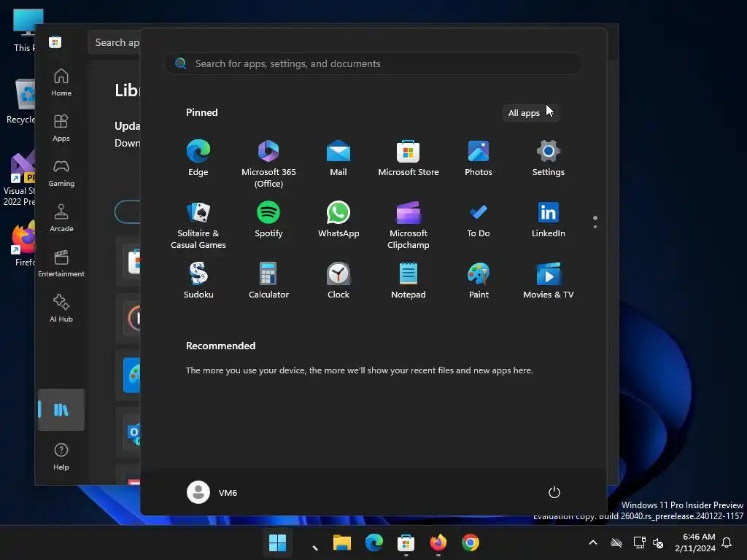Launch the Photos app

tap(479, 158)
